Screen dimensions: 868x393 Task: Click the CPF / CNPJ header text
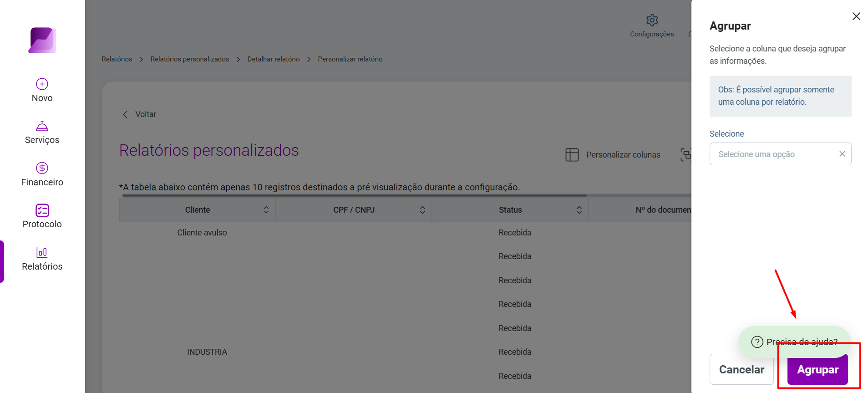pos(354,210)
